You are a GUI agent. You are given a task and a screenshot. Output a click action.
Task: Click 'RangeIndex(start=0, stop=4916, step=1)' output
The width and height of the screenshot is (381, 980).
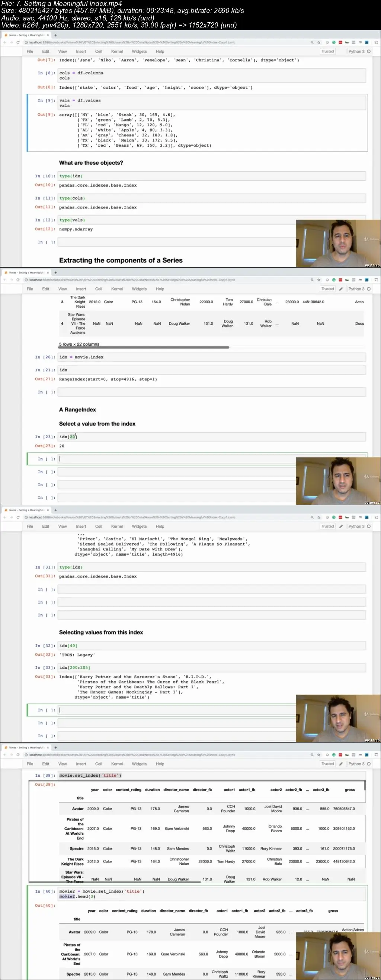pyautogui.click(x=108, y=379)
